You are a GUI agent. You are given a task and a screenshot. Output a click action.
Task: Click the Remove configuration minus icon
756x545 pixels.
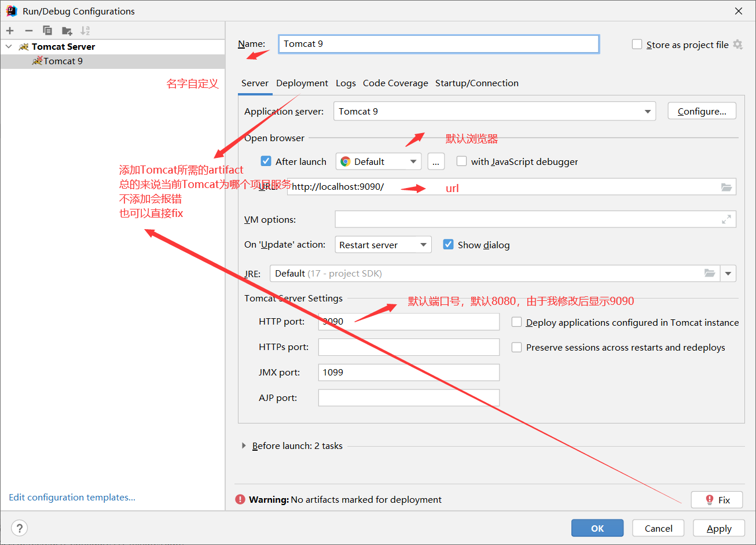pyautogui.click(x=28, y=30)
